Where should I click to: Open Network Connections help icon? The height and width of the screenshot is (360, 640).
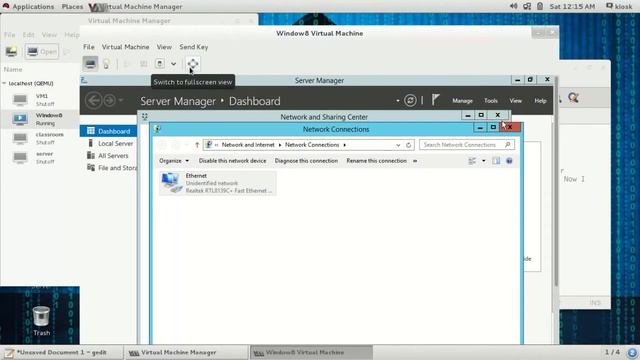pyautogui.click(x=509, y=161)
